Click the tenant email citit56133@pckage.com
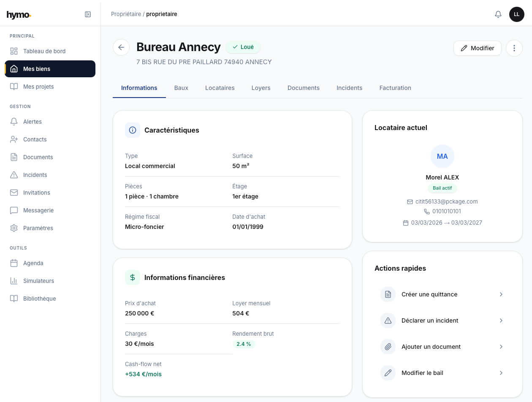 pos(446,202)
